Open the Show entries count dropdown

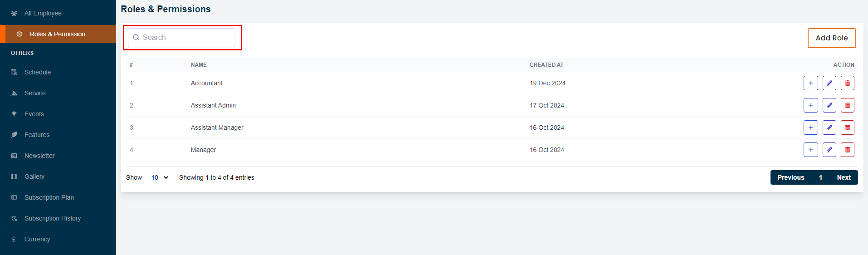tap(159, 177)
